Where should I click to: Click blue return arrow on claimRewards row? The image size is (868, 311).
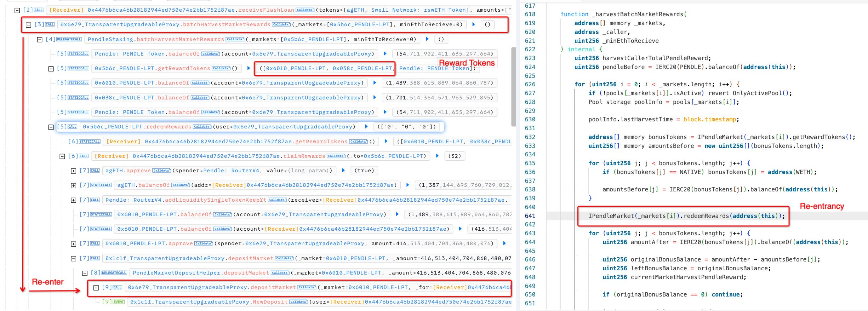point(437,156)
